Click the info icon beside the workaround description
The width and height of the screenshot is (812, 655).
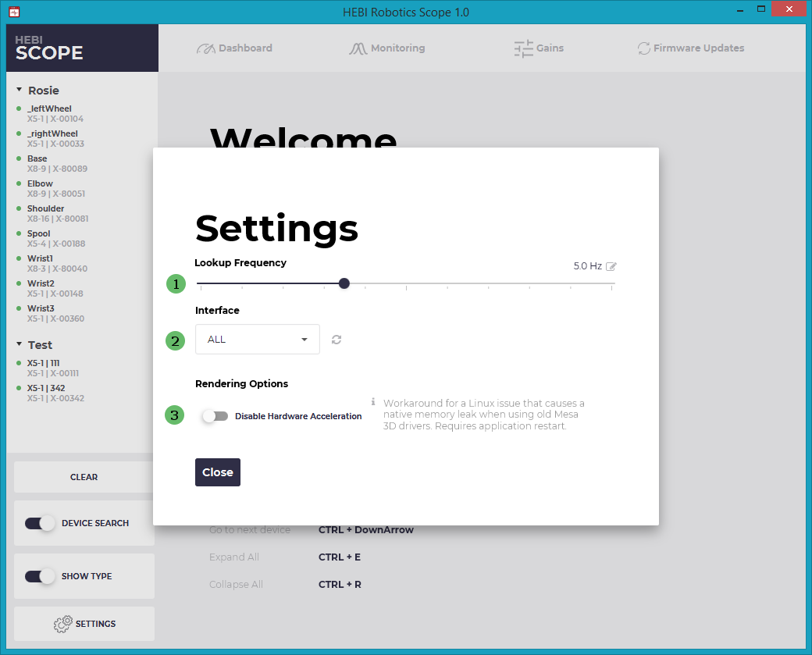coord(373,402)
